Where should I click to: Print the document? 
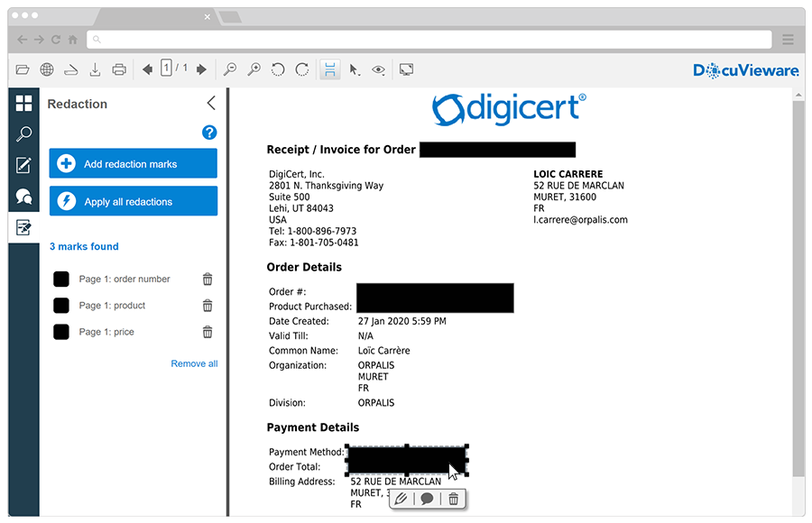[x=119, y=69]
